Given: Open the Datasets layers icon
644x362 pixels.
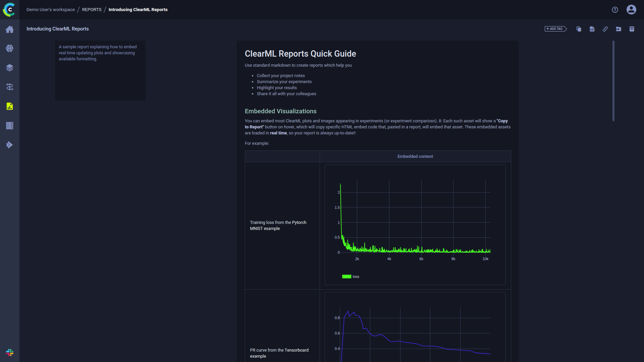Looking at the screenshot, I should tap(9, 68).
